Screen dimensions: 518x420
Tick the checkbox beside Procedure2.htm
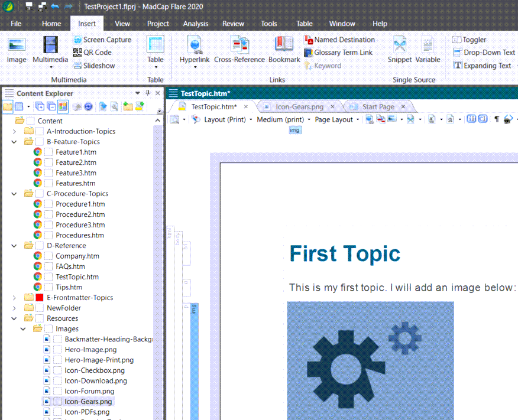tap(48, 214)
